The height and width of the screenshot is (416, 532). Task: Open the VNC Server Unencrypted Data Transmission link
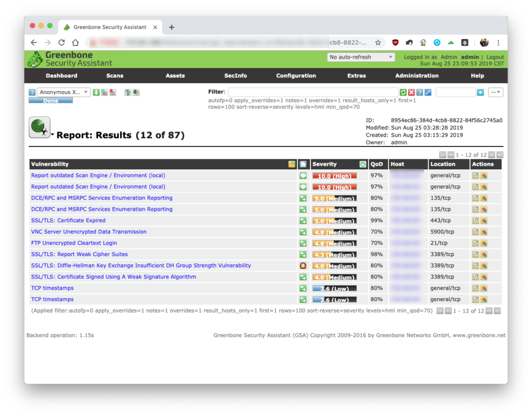(89, 232)
